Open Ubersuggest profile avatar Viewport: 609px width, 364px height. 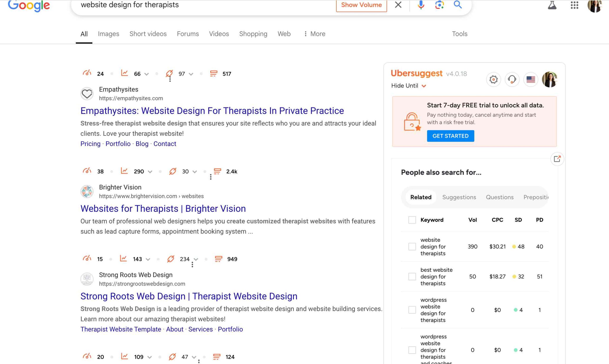(x=549, y=79)
